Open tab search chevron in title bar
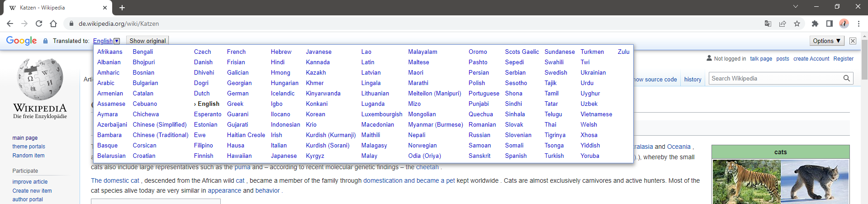The height and width of the screenshot is (204, 868). click(x=796, y=6)
